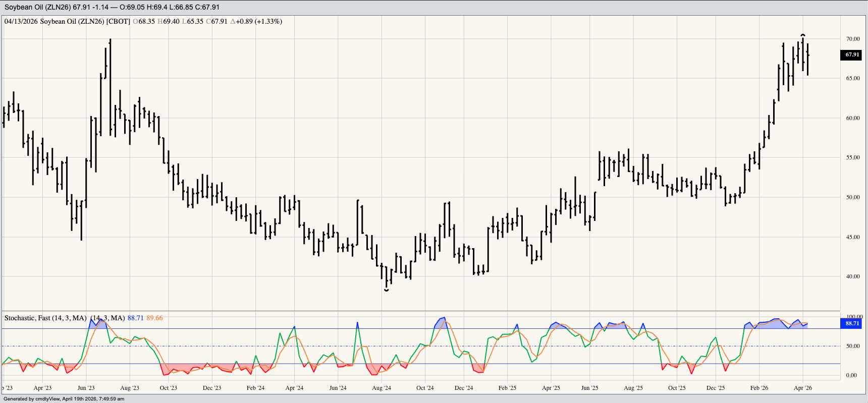Select the Aug '24 date axis label
868x403 pixels.
click(x=381, y=388)
